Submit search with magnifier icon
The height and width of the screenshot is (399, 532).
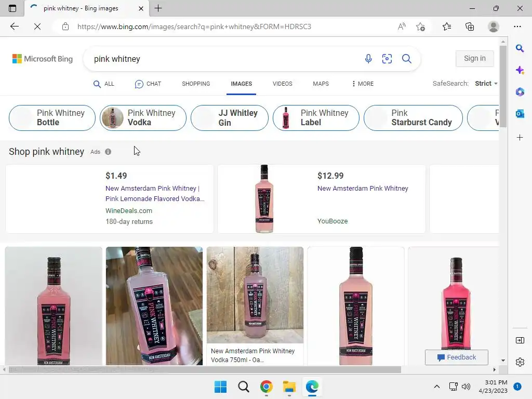(406, 59)
